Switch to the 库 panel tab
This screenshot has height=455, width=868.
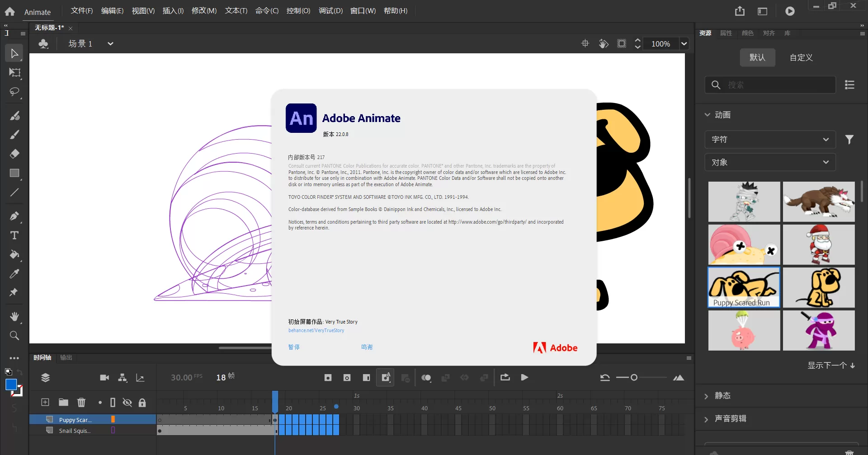point(786,33)
